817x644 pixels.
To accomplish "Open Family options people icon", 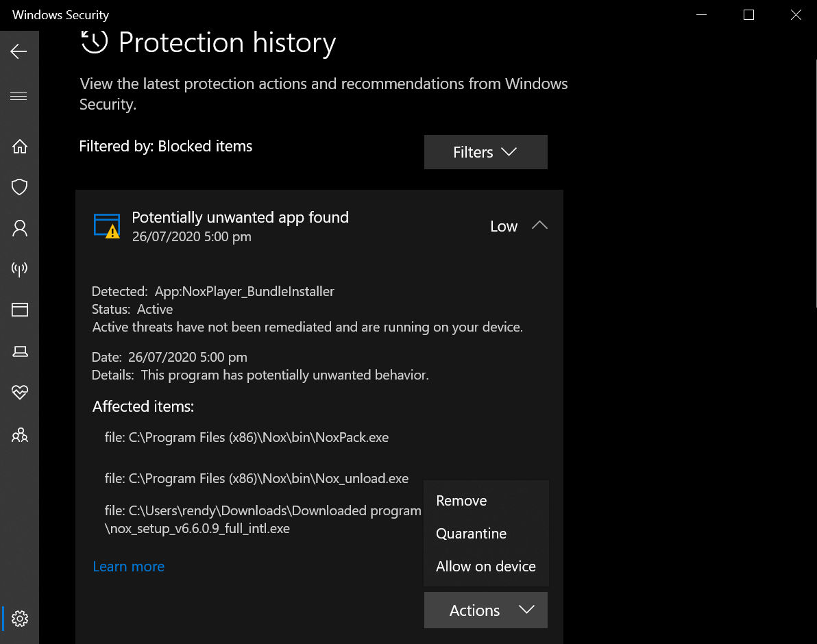I will pos(20,435).
